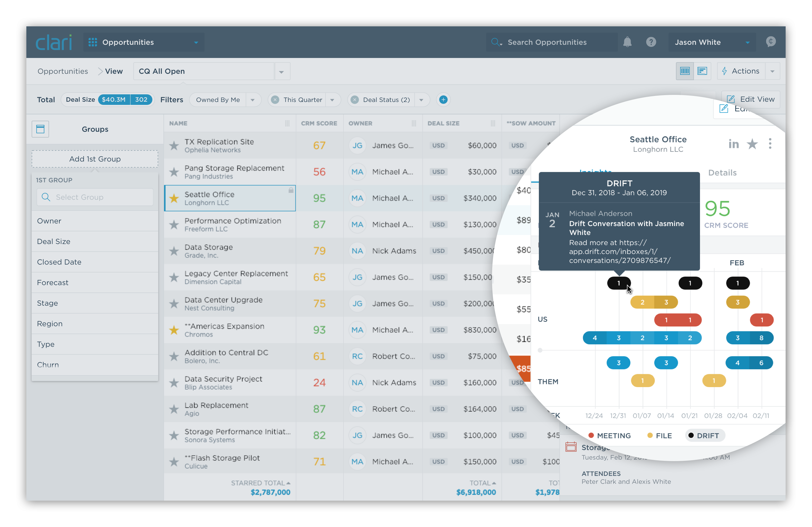Remove the This Quarter filter
Screen dimensions: 812x527
[x=275, y=100]
